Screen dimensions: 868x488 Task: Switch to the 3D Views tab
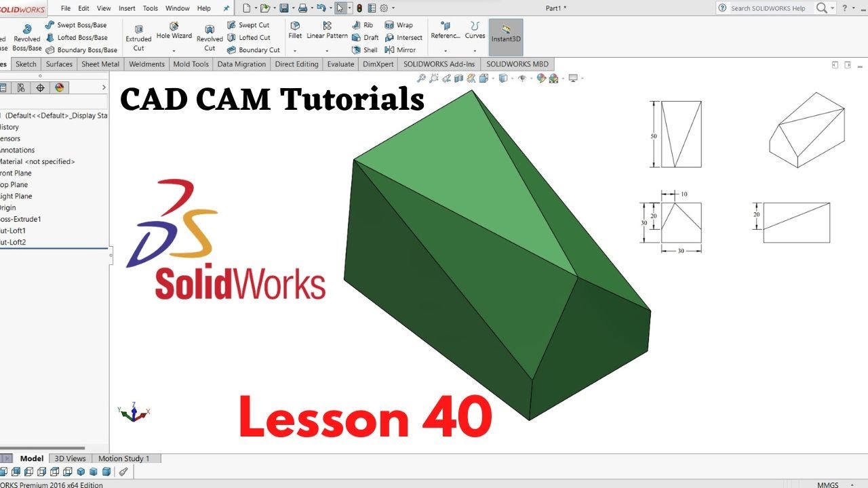(x=70, y=459)
